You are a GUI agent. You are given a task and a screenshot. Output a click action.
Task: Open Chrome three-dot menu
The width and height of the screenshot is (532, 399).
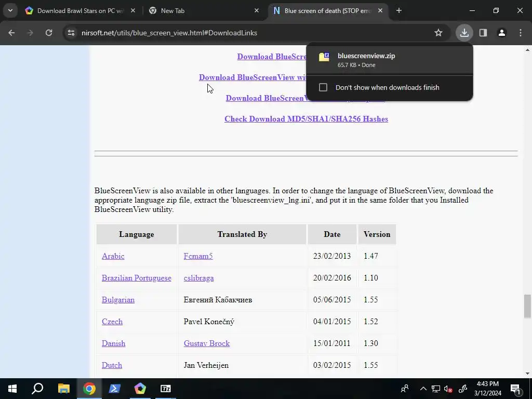pyautogui.click(x=521, y=33)
